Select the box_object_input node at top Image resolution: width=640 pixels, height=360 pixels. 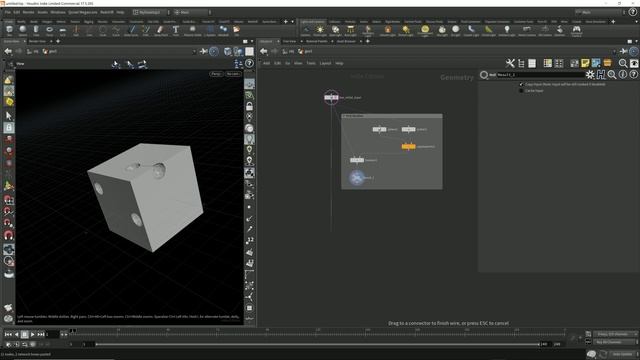coord(331,98)
